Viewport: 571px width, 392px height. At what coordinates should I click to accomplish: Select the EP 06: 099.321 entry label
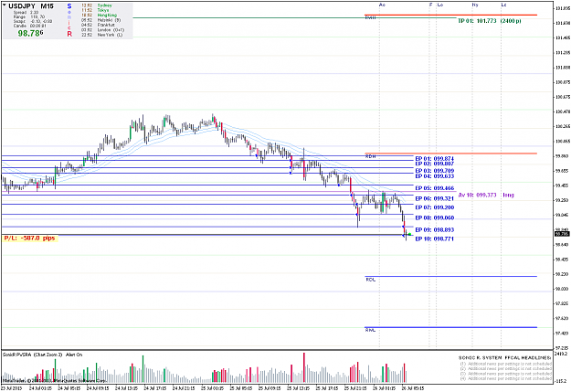(435, 198)
